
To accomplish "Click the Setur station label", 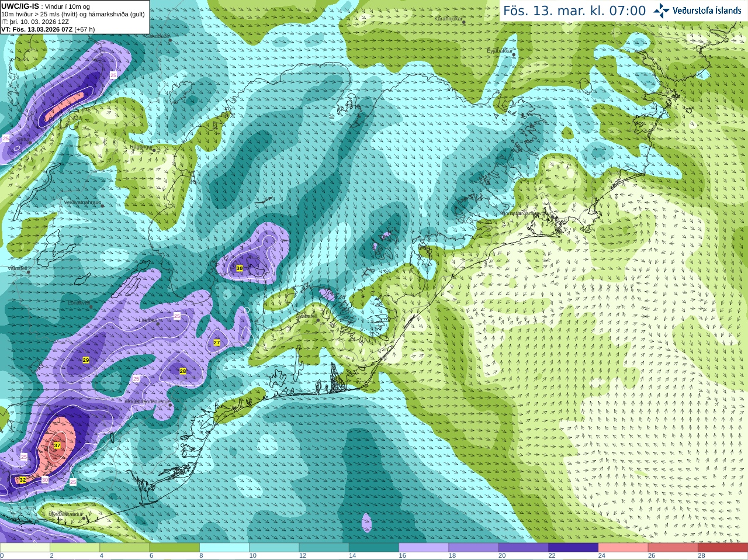I will 23,140.
